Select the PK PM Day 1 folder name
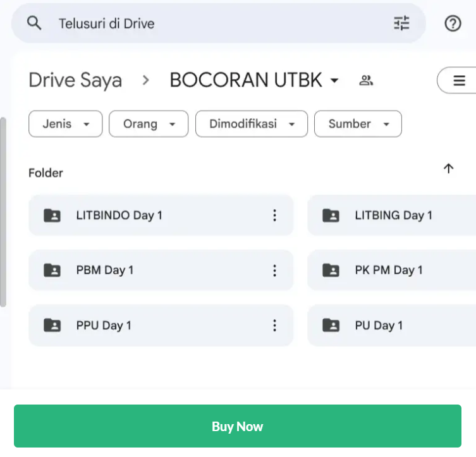This screenshot has height=457, width=476. pyautogui.click(x=389, y=270)
